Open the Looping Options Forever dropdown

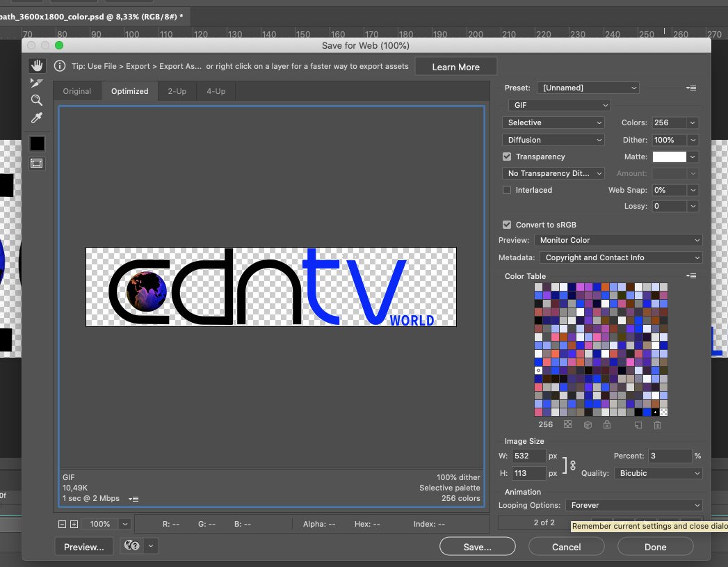(x=633, y=505)
